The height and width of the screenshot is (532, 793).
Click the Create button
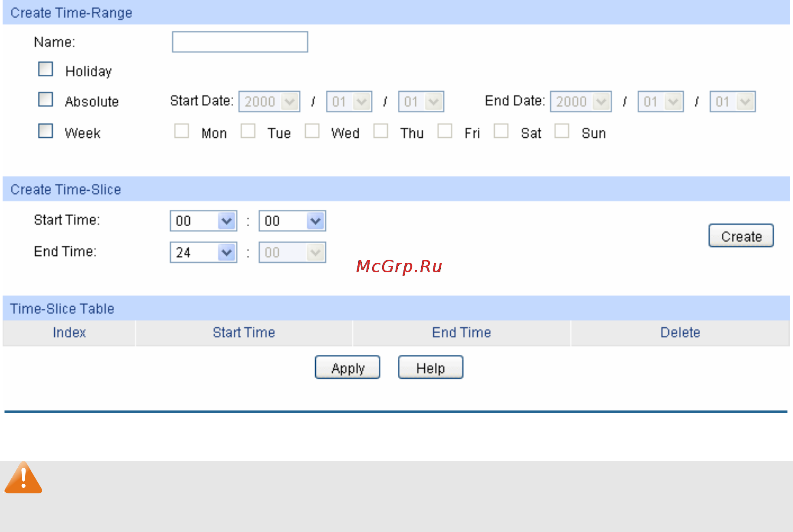[x=741, y=236]
